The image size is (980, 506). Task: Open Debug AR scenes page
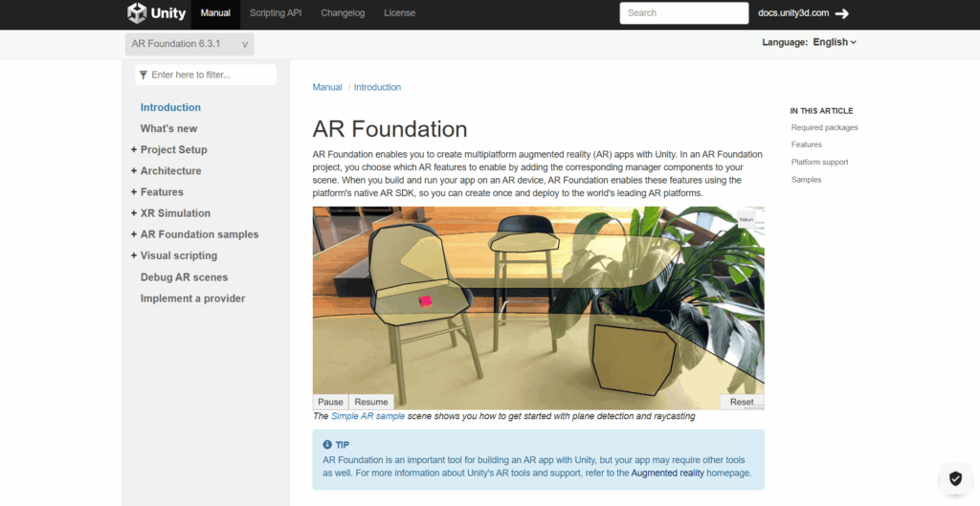click(184, 277)
